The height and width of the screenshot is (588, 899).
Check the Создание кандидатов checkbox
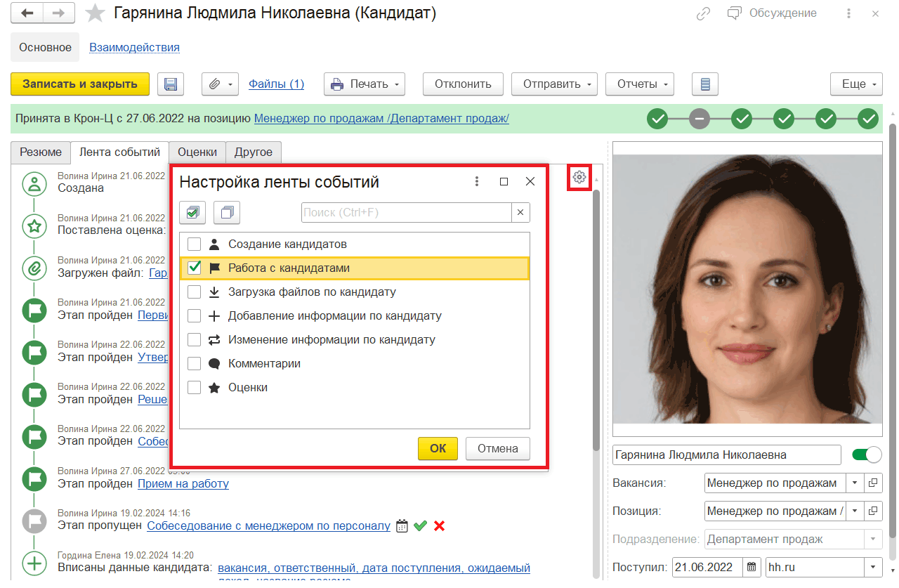click(x=195, y=244)
